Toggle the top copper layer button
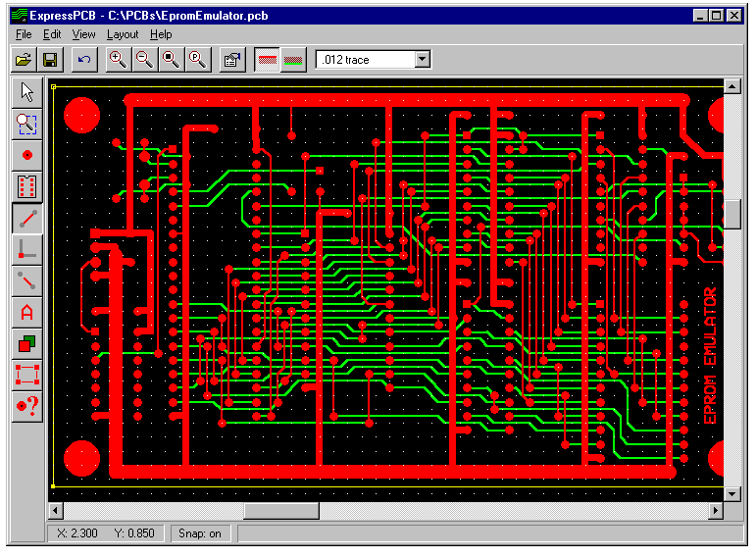Image resolution: width=756 pixels, height=558 pixels. [x=268, y=60]
